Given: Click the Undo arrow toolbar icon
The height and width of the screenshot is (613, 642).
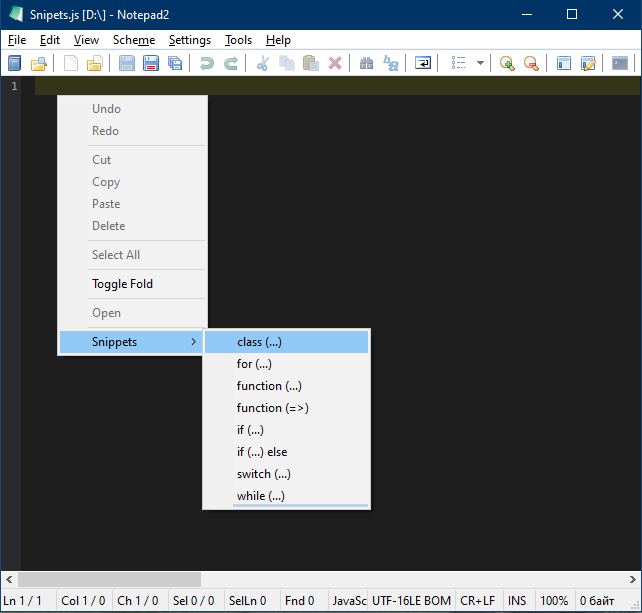Looking at the screenshot, I should [x=207, y=63].
